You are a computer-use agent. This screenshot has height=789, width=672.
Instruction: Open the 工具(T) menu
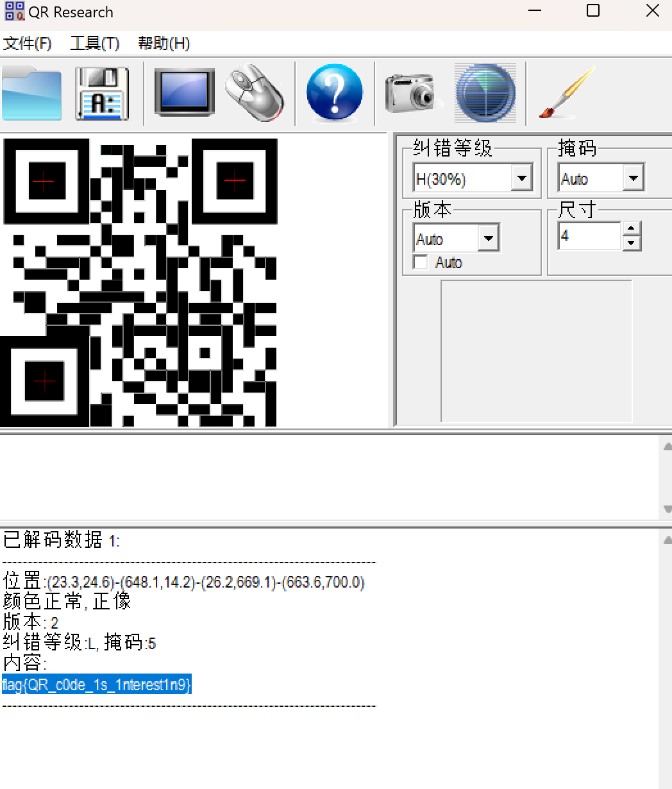[95, 44]
